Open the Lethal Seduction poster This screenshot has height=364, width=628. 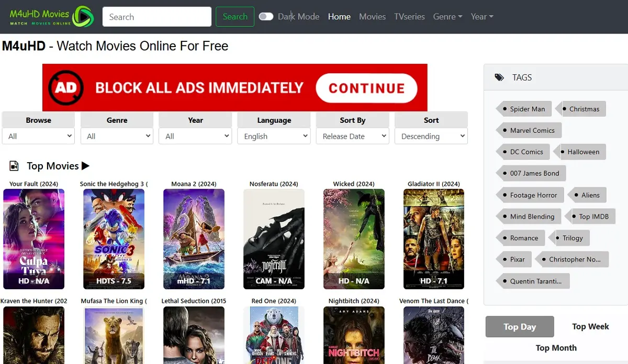194,335
